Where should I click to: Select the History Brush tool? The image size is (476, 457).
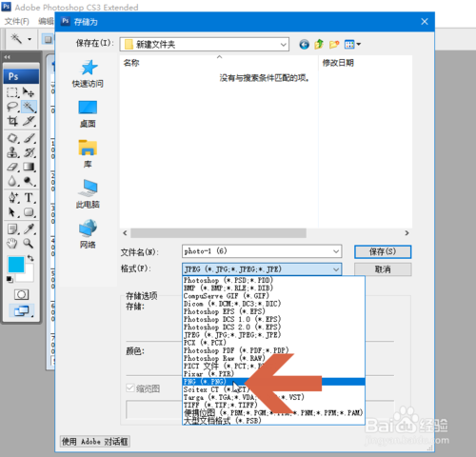coord(29,152)
